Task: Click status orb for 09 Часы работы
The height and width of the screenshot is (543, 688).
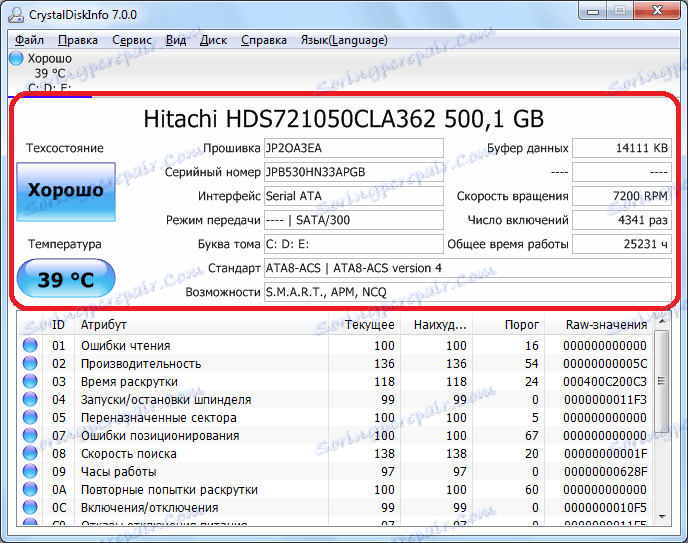Action: click(x=30, y=471)
